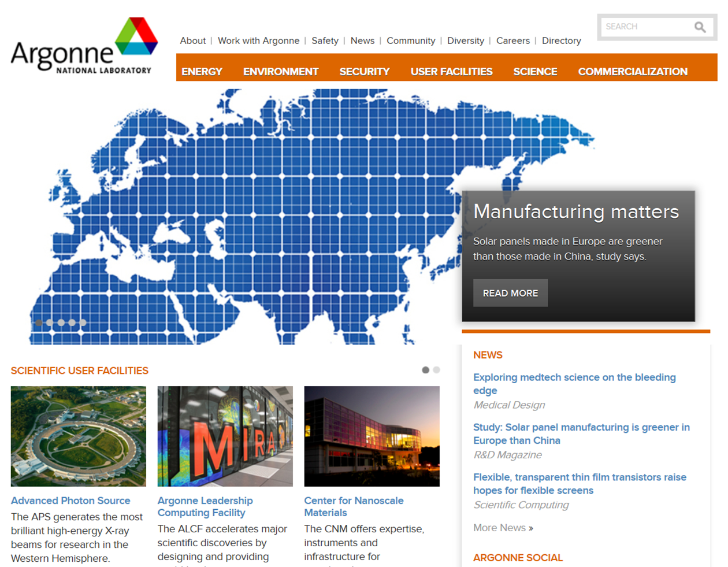Open the Advanced Photon Source link
This screenshot has height=567, width=728.
point(70,501)
